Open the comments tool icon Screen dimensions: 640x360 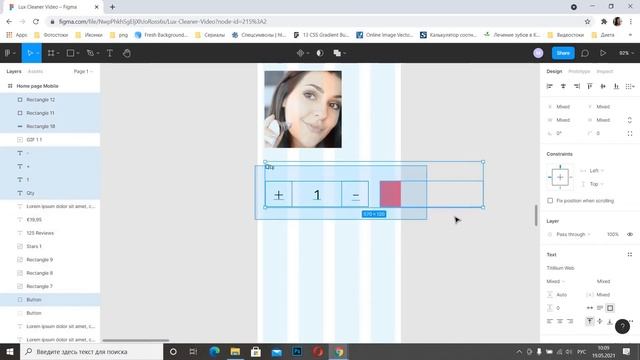(x=585, y=53)
